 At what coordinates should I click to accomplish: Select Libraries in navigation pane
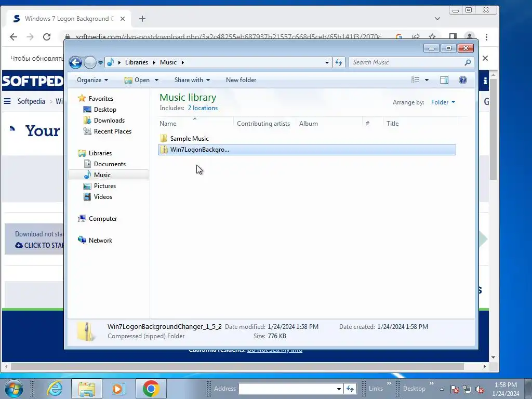point(100,153)
